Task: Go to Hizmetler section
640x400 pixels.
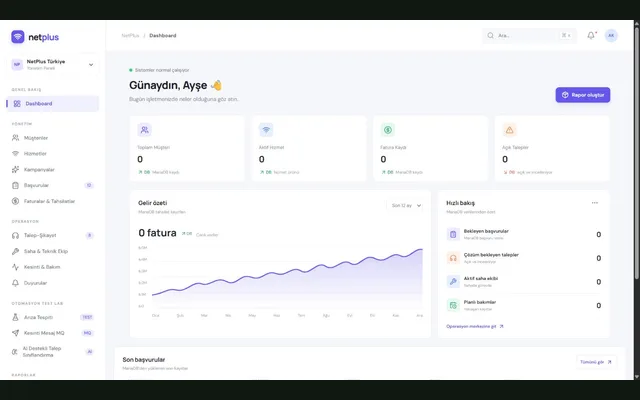Action: point(53,154)
